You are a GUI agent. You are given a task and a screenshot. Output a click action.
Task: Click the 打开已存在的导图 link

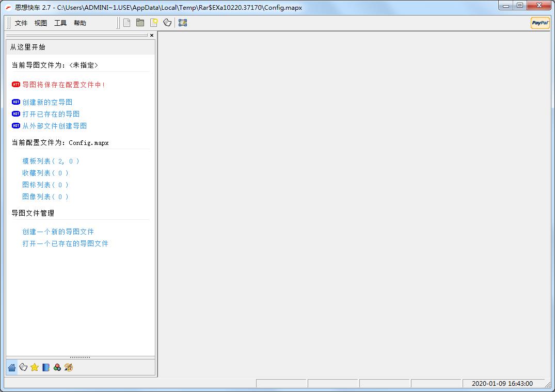click(x=51, y=114)
